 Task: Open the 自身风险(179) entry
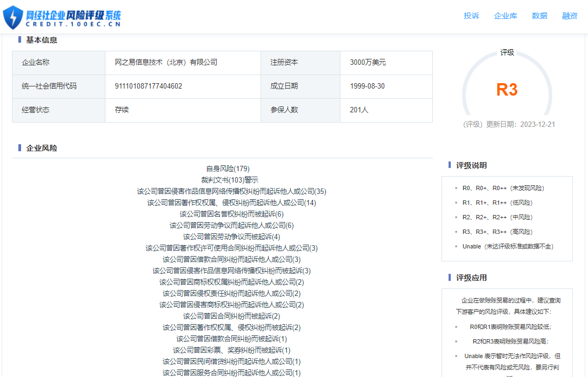[228, 169]
